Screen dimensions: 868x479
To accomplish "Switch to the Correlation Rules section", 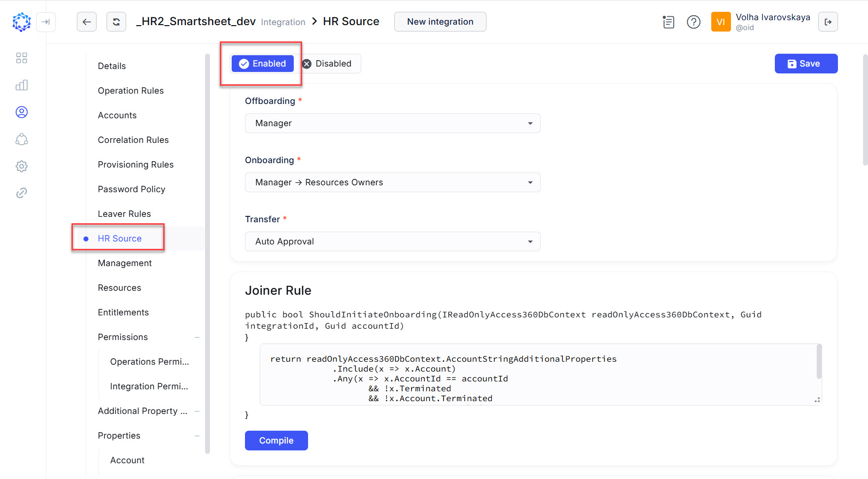I will [x=133, y=139].
